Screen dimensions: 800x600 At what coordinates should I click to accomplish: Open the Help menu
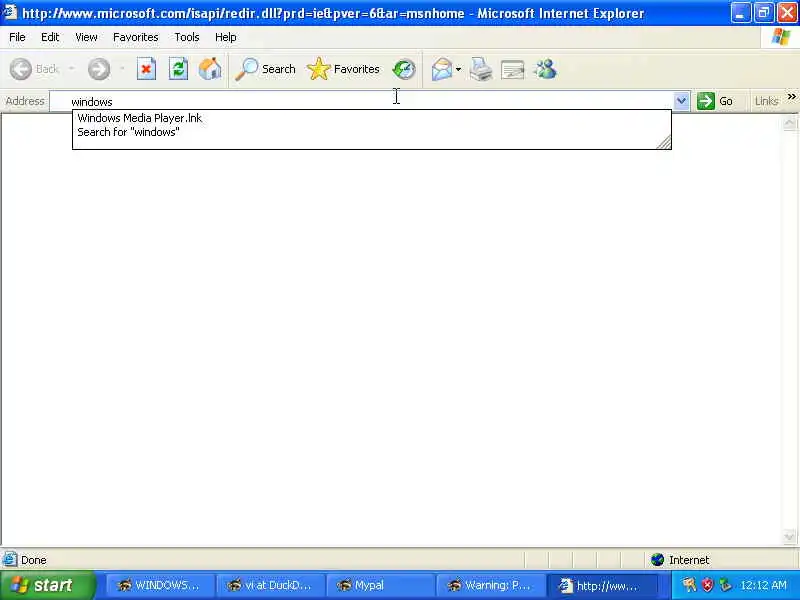click(226, 37)
